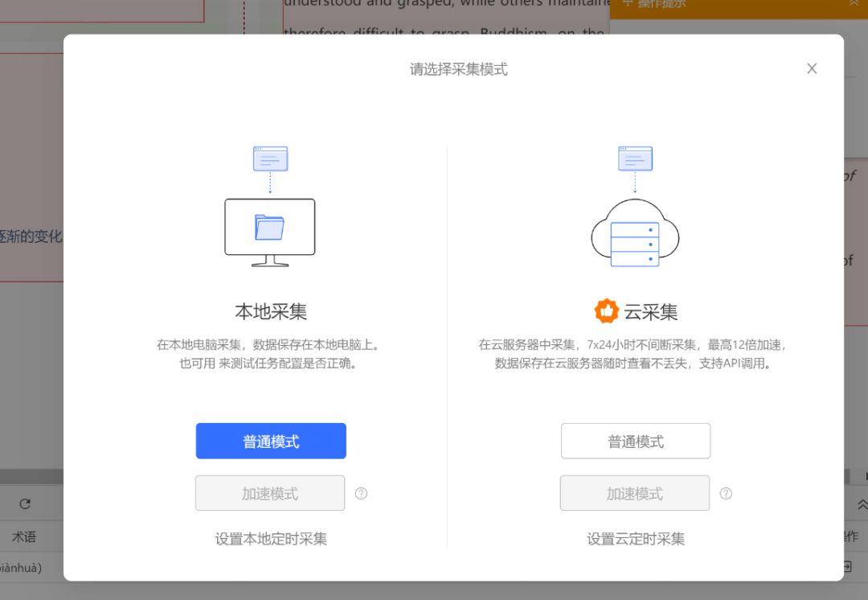Dismiss the orange 操作提示 banner
This screenshot has width=868, height=600.
[x=854, y=4]
